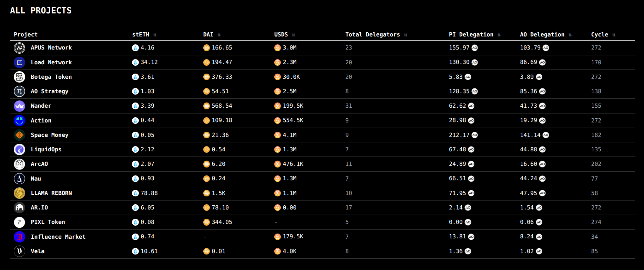Sort the table by Cycle
The width and height of the screenshot is (644, 270).
614,35
